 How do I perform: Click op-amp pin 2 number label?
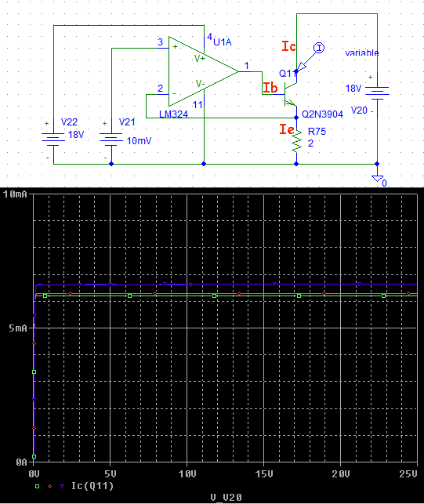pos(161,88)
